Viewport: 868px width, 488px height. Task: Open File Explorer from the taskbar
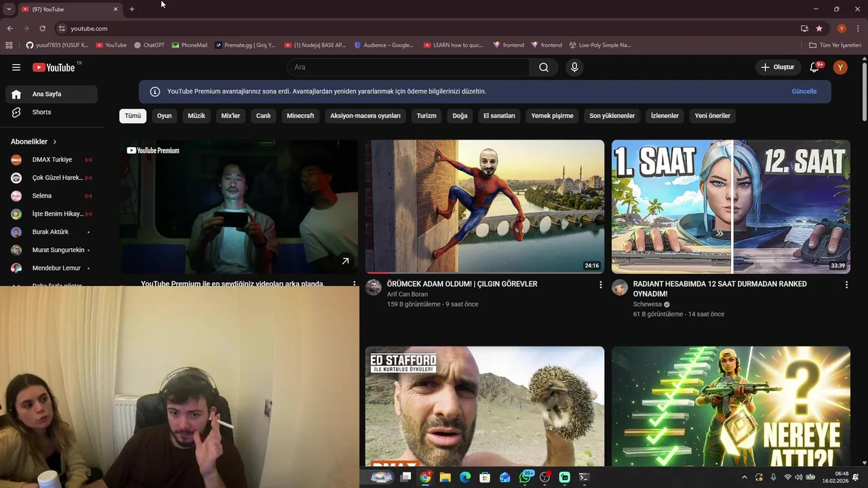click(x=445, y=477)
